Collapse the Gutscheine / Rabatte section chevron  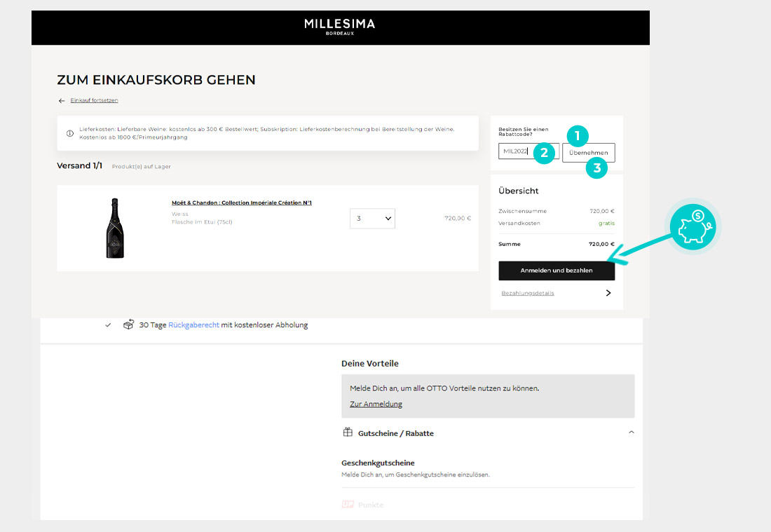pyautogui.click(x=632, y=432)
